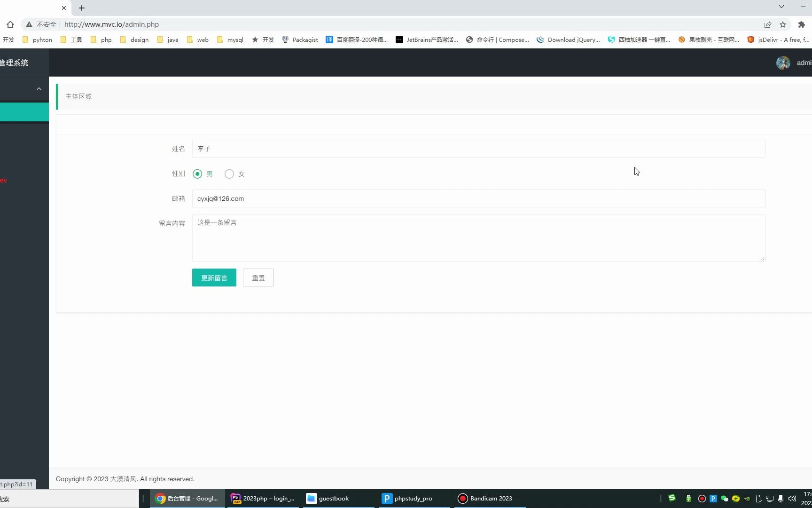Image resolution: width=812 pixels, height=508 pixels.
Task: Click the 重置 reset button
Action: (258, 278)
